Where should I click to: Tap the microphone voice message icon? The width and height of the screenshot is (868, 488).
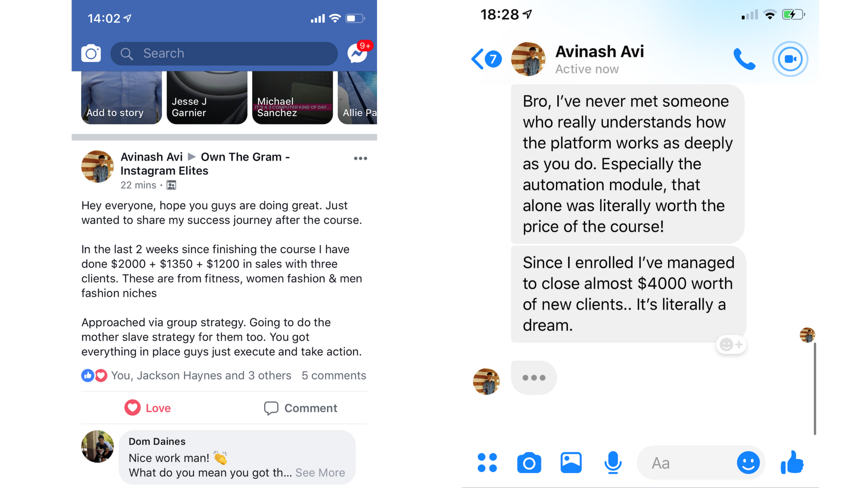coord(613,463)
